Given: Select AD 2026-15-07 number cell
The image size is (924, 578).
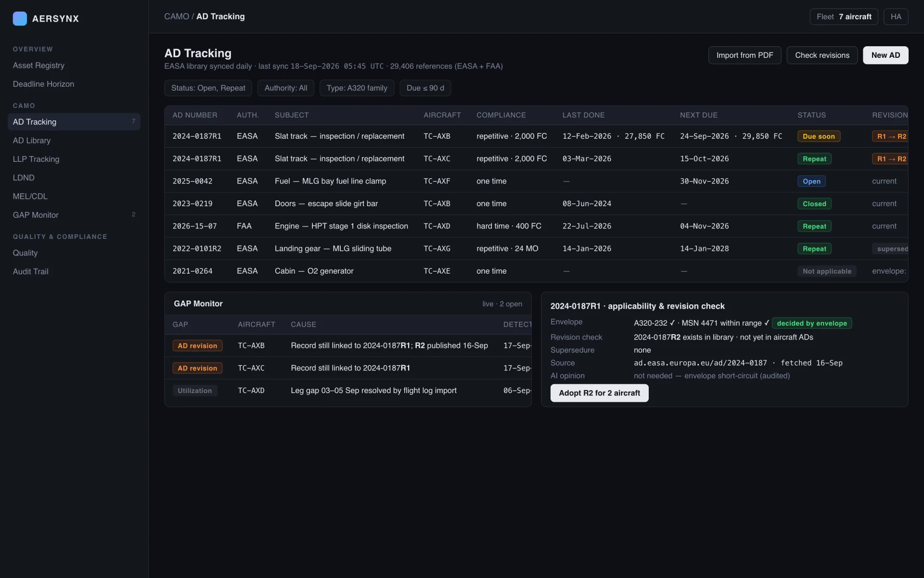Looking at the screenshot, I should coord(195,226).
